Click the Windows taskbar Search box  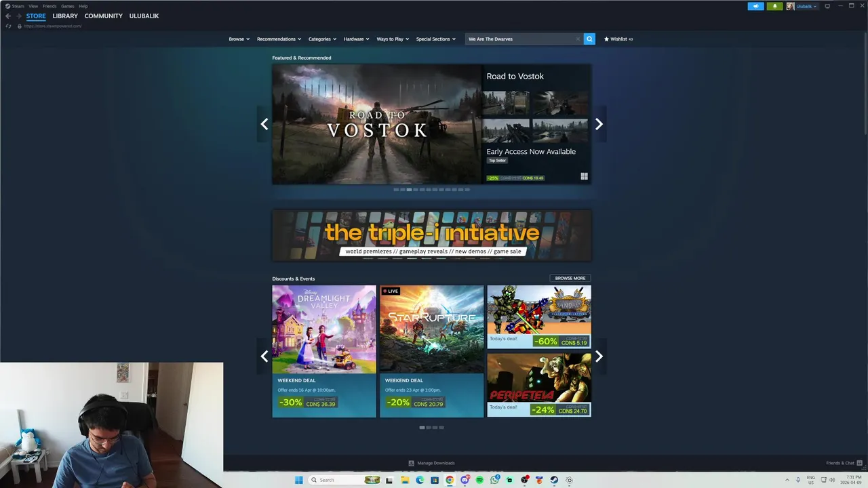coord(344,480)
